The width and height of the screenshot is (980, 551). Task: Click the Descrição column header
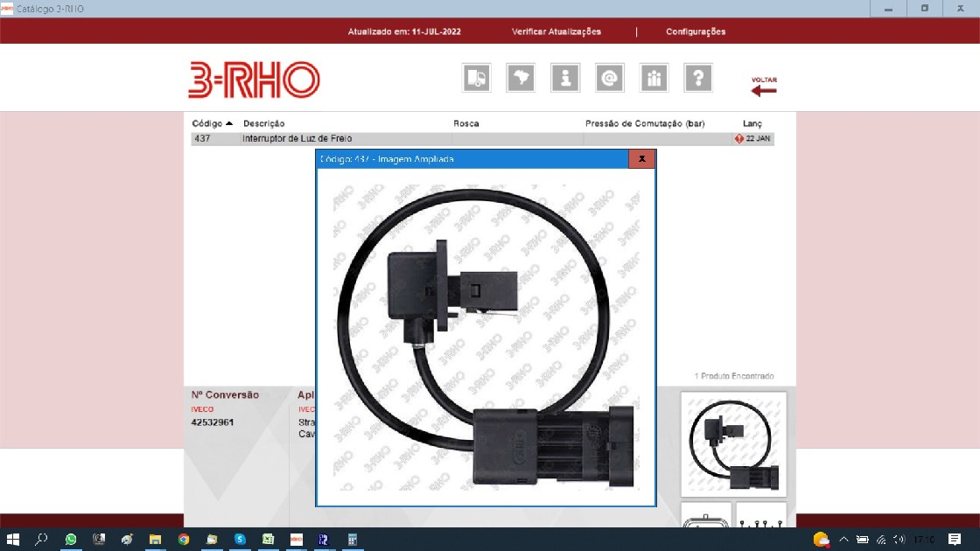pyautogui.click(x=263, y=123)
